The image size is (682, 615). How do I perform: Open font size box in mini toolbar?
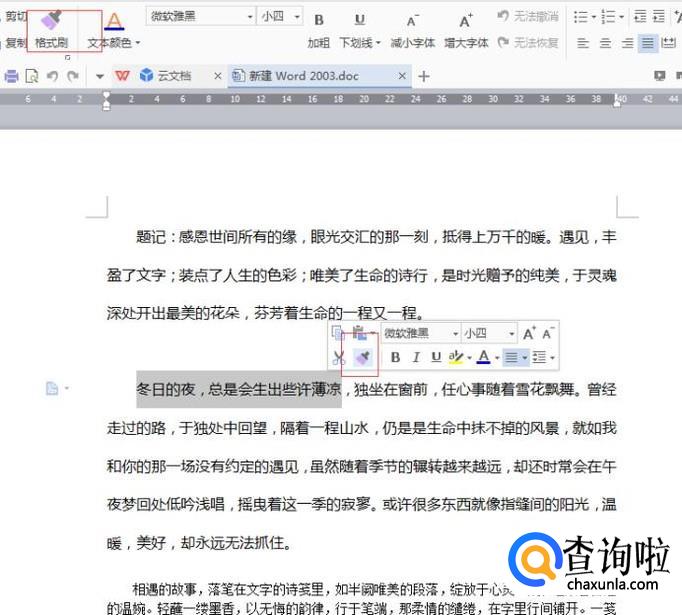click(489, 334)
